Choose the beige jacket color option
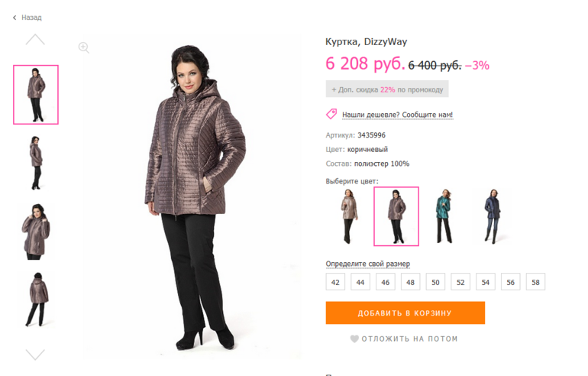588x376 pixels. point(349,216)
